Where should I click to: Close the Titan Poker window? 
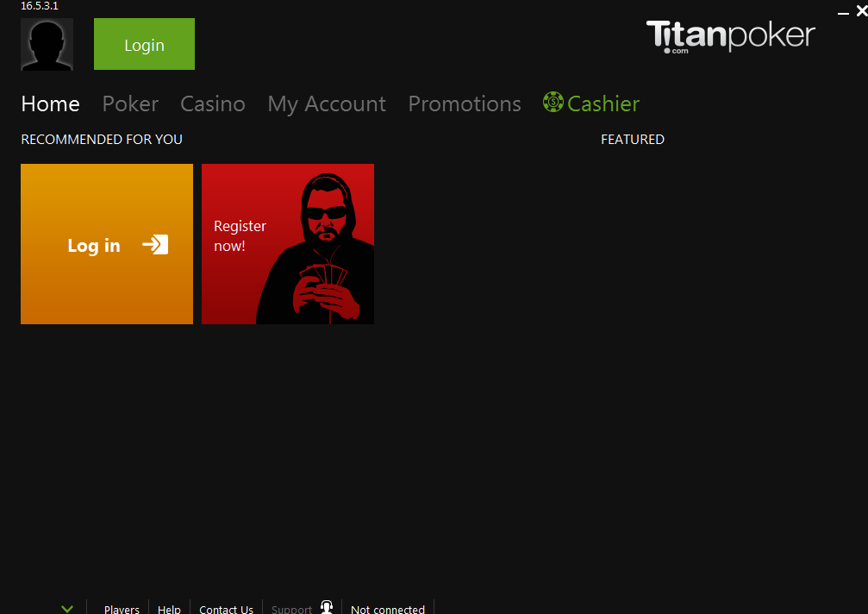[x=862, y=10]
